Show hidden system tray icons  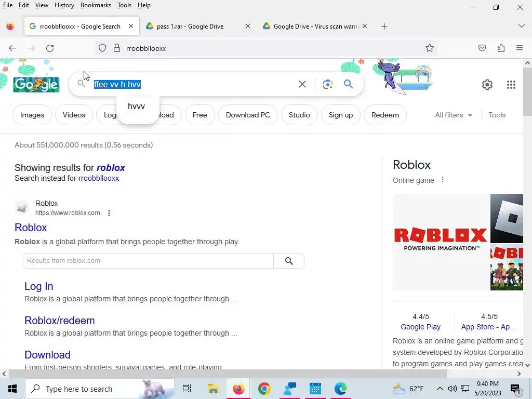coord(440,389)
